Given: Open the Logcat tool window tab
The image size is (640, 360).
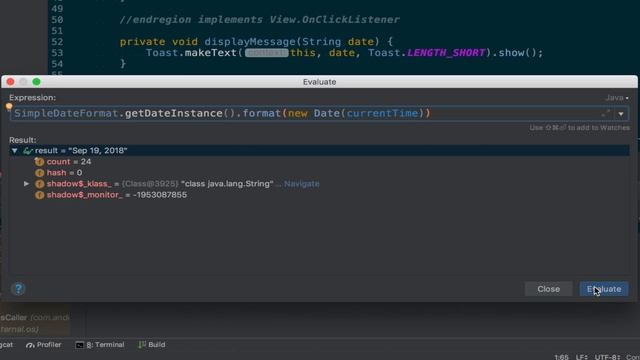Looking at the screenshot, I should [x=6, y=345].
